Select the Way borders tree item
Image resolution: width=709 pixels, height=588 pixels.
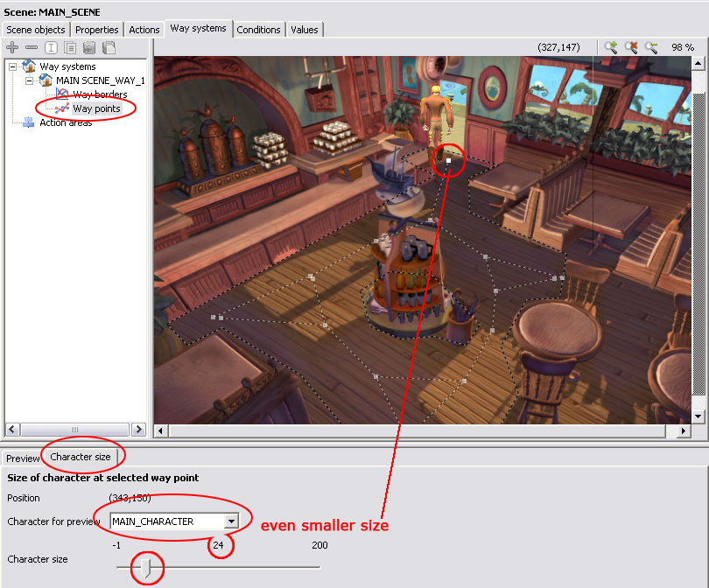pos(100,94)
